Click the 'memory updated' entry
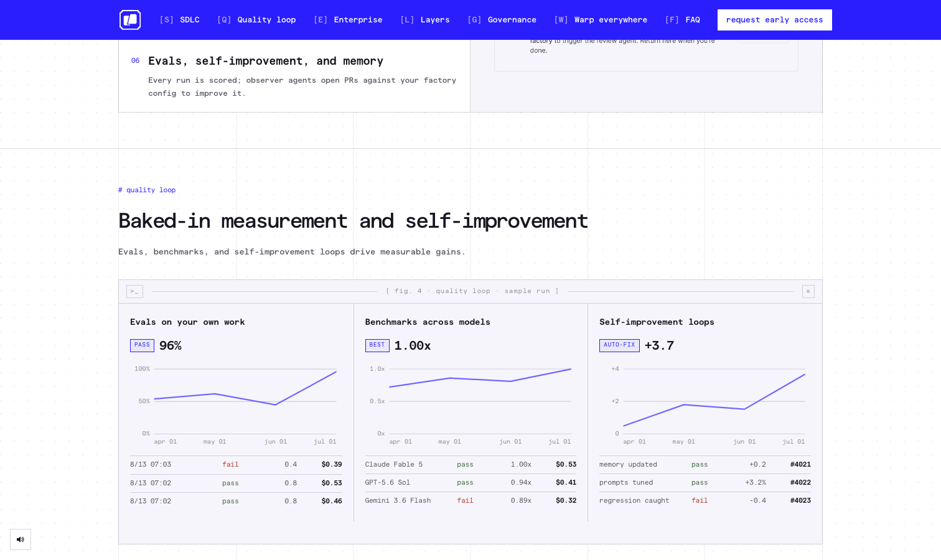The width and height of the screenshot is (941, 560). 628,465
